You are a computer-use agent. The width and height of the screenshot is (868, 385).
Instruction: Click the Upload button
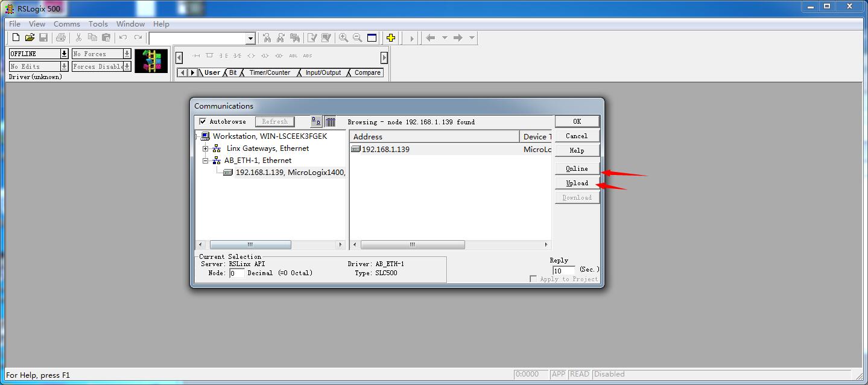pyautogui.click(x=577, y=183)
